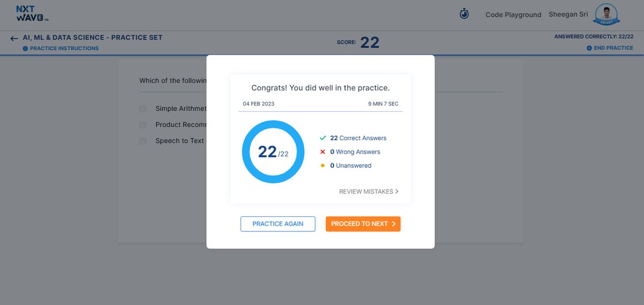Check the Simple Arithmetic option checkbox

143,108
